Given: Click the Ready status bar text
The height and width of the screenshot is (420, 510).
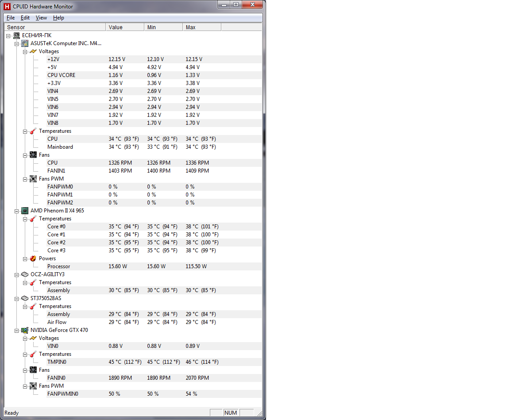Looking at the screenshot, I should (x=12, y=413).
